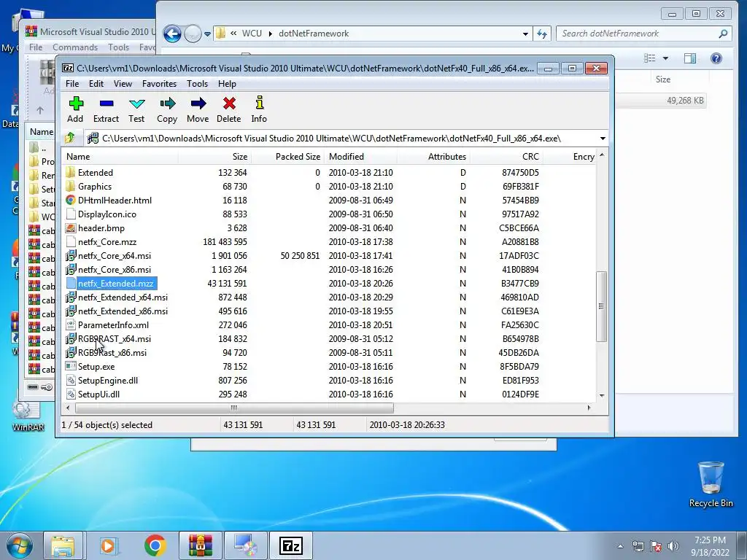Select the DisplayIcon.ico file

coord(107,214)
